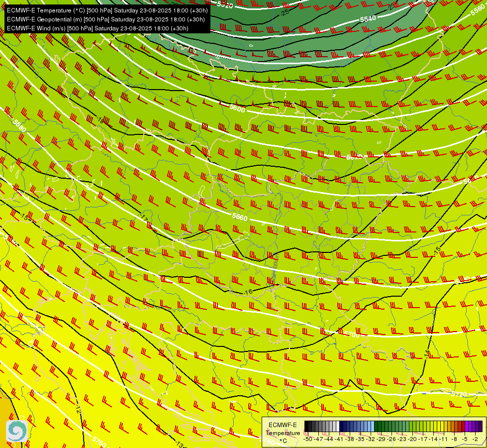Click the -35 tick label in legend
The height and width of the screenshot is (448, 487).
pyautogui.click(x=360, y=440)
